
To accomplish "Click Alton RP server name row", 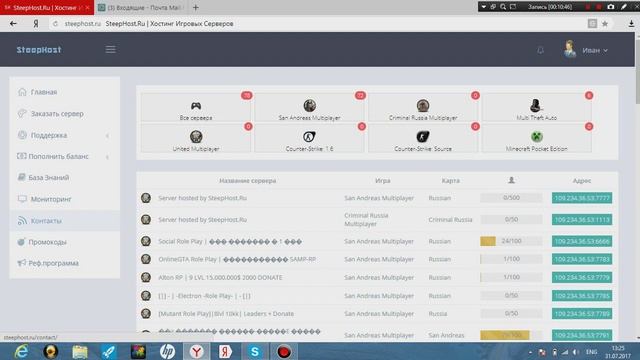I will [x=220, y=278].
